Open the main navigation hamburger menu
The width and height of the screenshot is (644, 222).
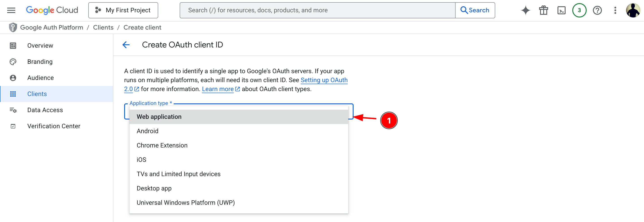click(x=11, y=10)
